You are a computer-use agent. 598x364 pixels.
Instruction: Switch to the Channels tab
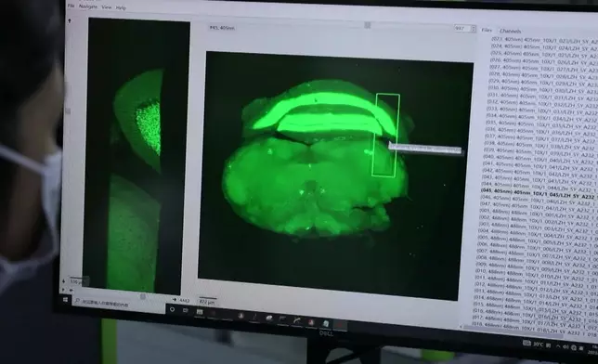tap(511, 31)
